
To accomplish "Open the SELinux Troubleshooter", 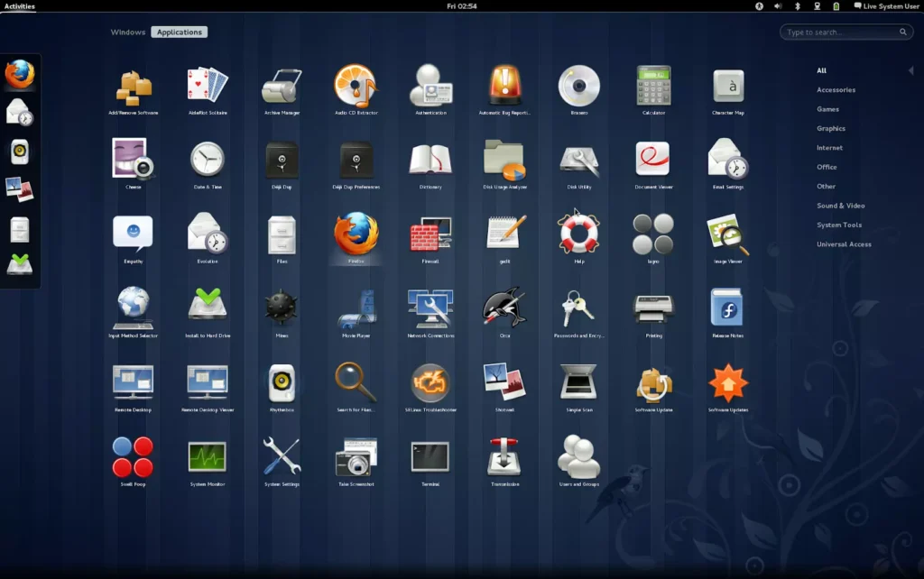I will coord(430,383).
